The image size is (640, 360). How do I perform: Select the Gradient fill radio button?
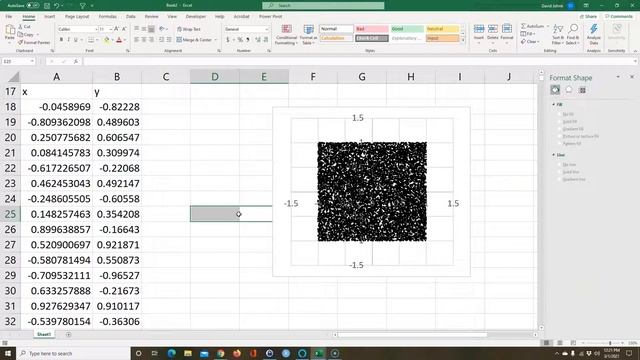tap(560, 129)
